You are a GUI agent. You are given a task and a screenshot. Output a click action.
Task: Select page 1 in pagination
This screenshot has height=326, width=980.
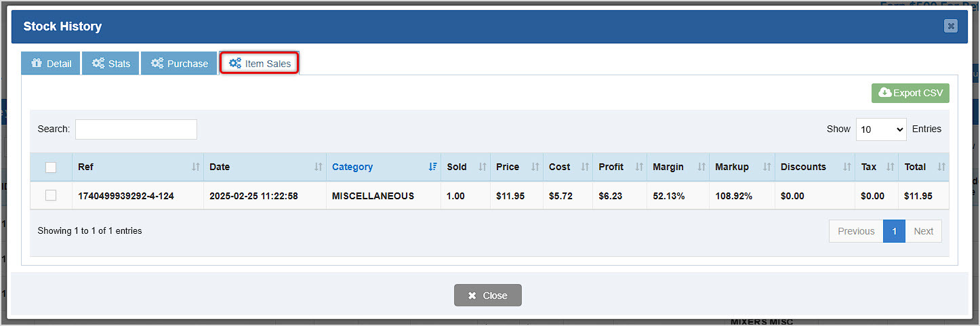(894, 231)
